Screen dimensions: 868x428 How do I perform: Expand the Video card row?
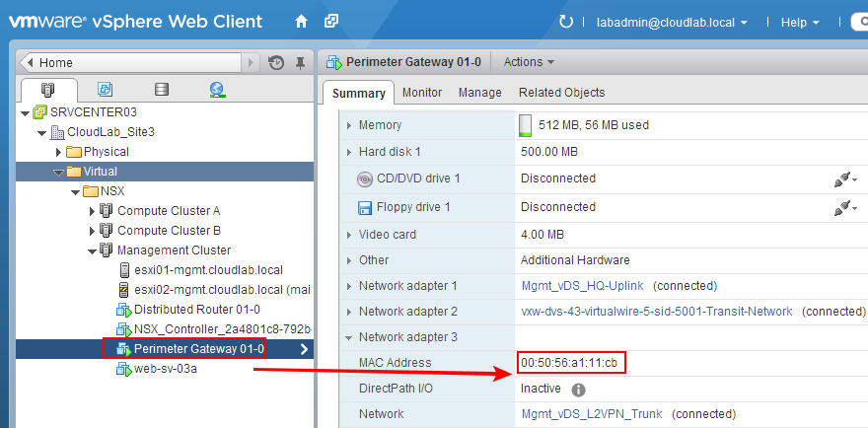(x=349, y=236)
